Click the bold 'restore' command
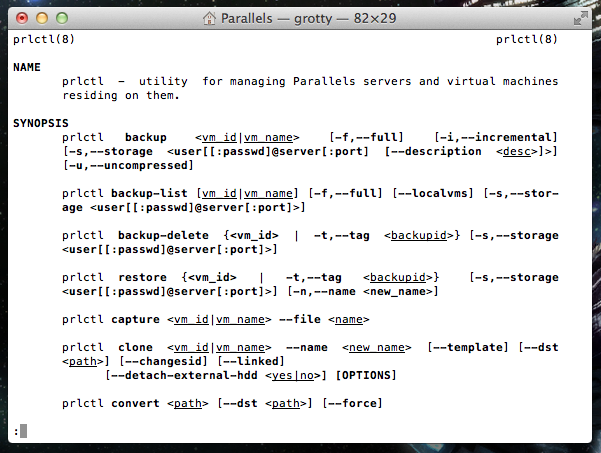Image resolution: width=601 pixels, height=453 pixels. [142, 277]
